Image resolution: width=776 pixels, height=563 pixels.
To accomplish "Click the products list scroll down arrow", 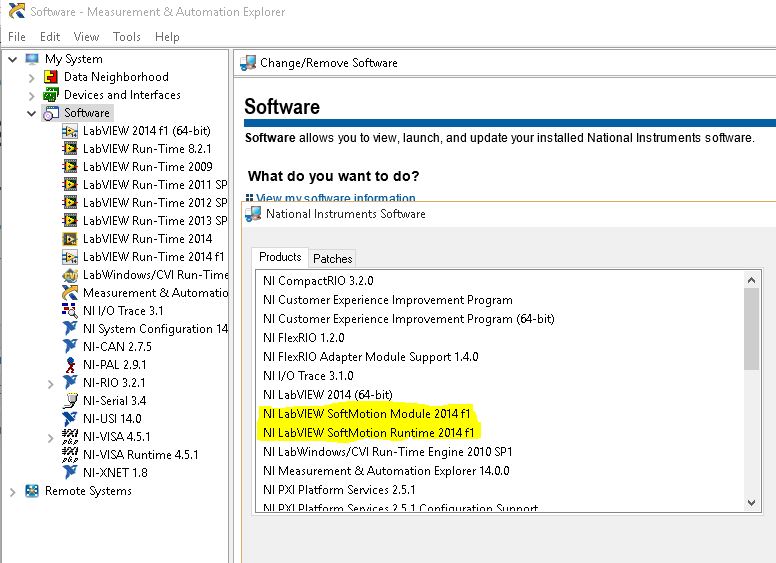I will pyautogui.click(x=751, y=503).
